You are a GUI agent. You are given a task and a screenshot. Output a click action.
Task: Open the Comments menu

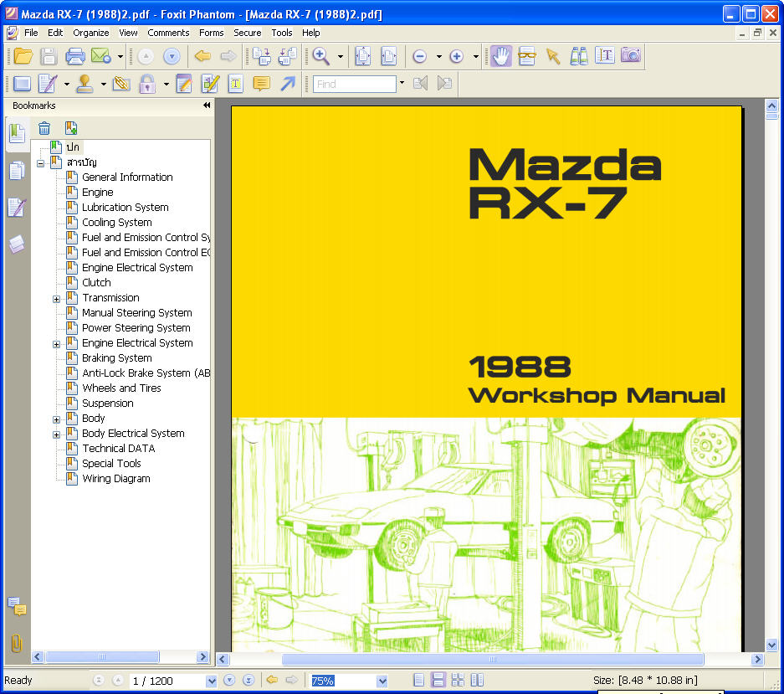click(x=168, y=33)
